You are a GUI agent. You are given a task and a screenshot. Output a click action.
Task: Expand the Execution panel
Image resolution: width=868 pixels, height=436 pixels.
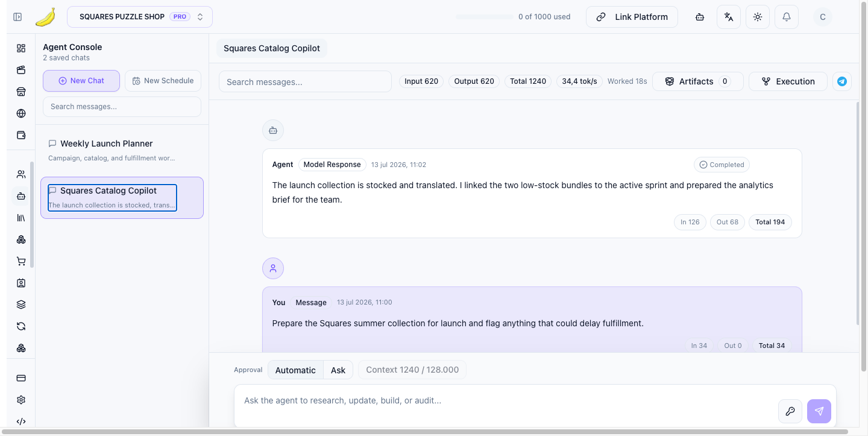[x=788, y=81]
